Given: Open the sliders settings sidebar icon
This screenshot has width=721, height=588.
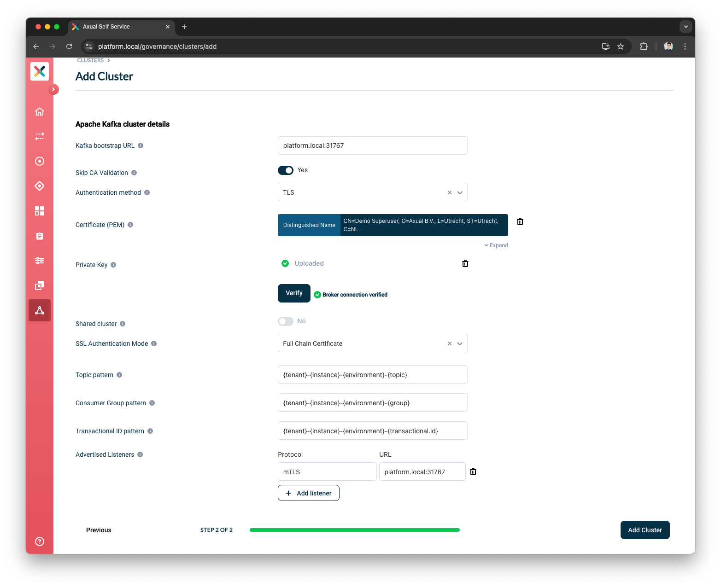Looking at the screenshot, I should [40, 261].
